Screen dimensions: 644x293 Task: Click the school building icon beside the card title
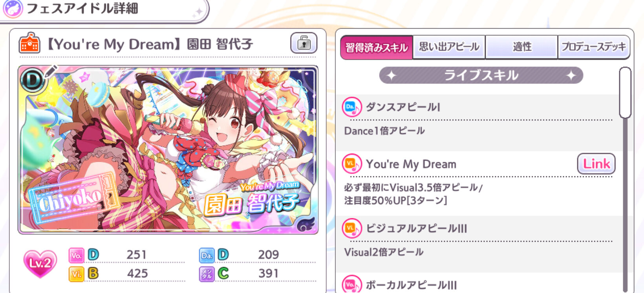[29, 43]
